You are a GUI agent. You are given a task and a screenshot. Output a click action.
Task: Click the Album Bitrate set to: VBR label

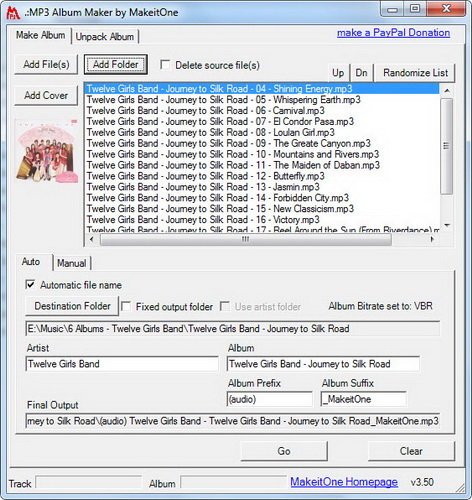tap(380, 306)
